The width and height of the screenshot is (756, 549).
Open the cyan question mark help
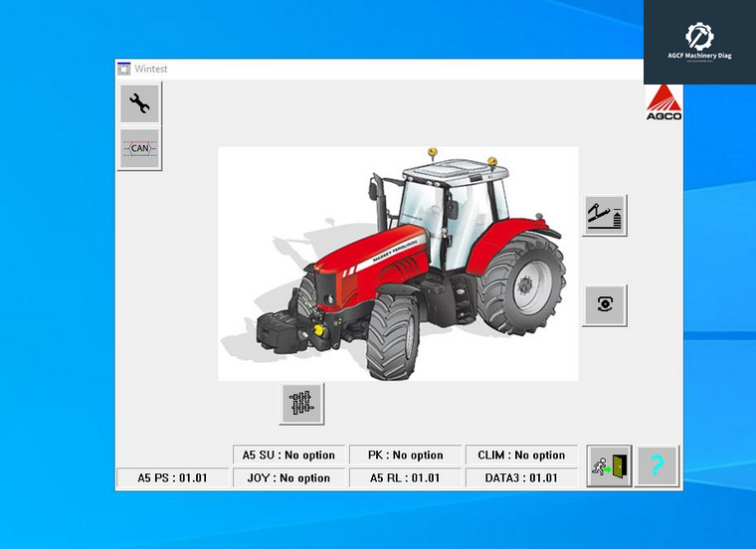pos(657,466)
